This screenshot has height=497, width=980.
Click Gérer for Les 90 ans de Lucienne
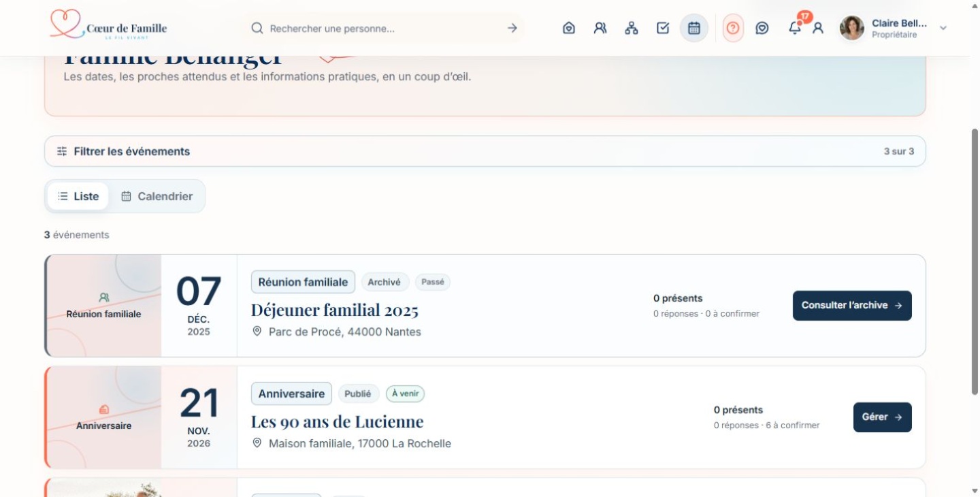883,417
